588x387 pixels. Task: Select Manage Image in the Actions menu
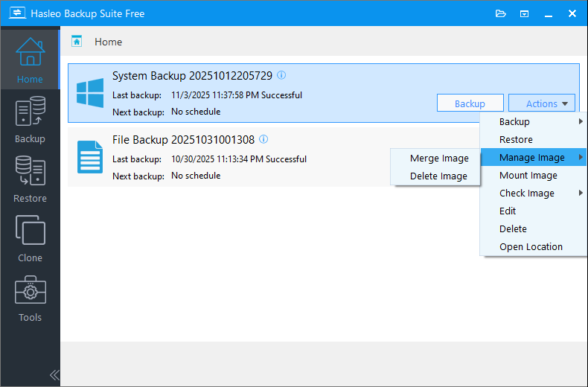(x=533, y=158)
